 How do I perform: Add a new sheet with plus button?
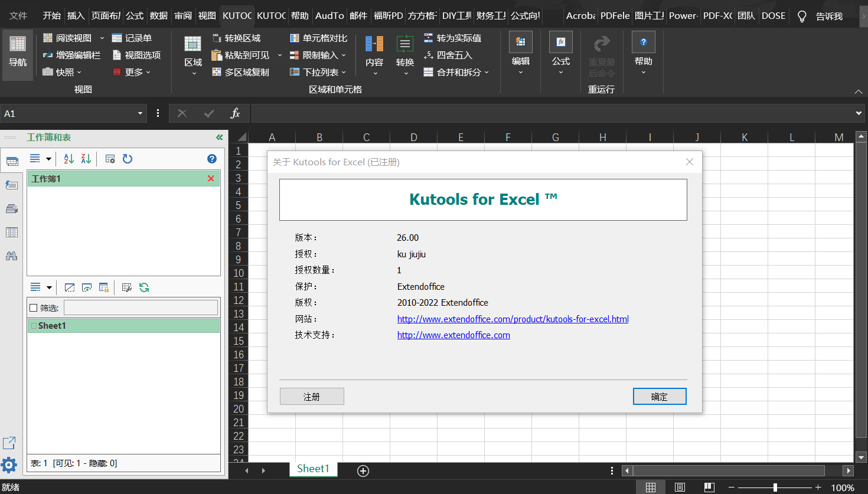(x=363, y=470)
